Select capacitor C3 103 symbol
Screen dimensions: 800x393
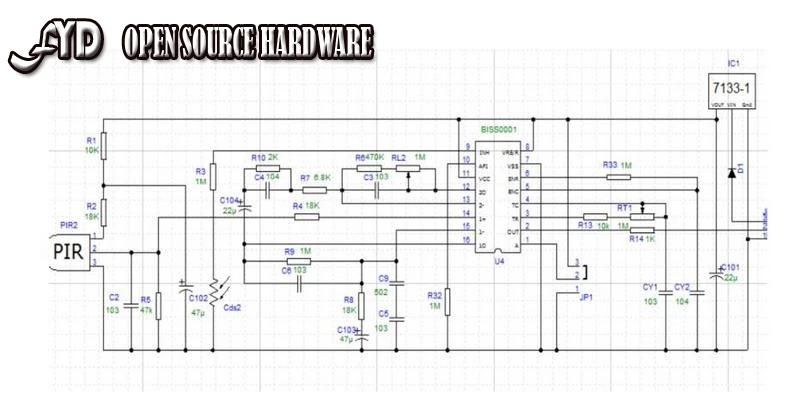376,190
